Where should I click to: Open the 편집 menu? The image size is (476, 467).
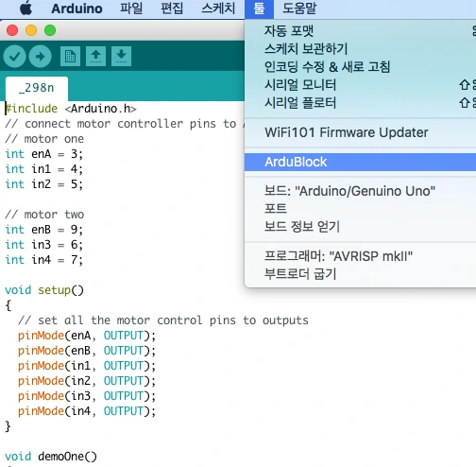[x=172, y=9]
